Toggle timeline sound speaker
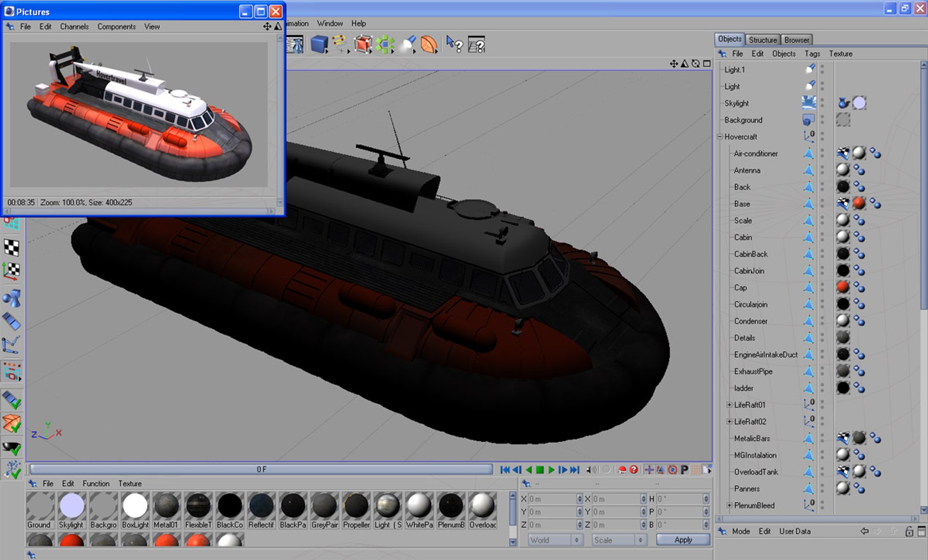Viewport: 928px width, 560px height. [x=591, y=470]
